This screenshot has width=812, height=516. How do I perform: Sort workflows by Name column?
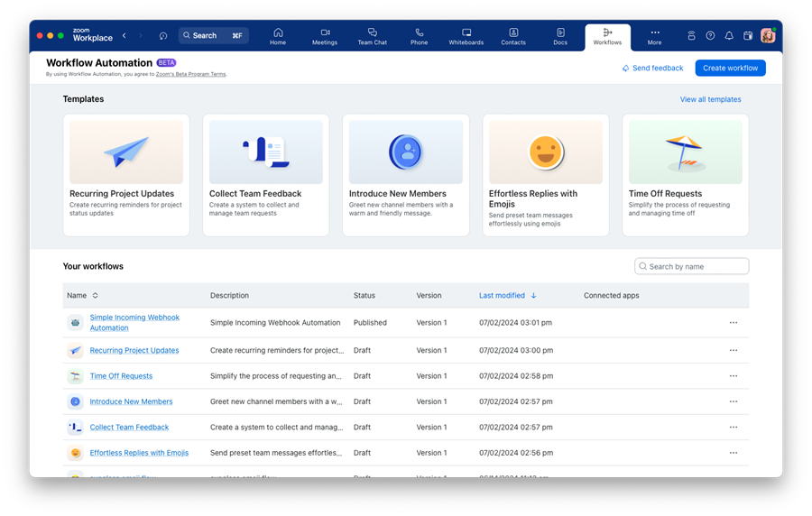(x=95, y=296)
